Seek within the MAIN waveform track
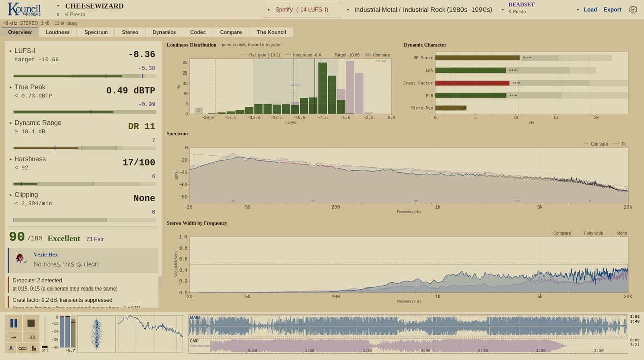Screen dimensions: 644x360 pos(408,326)
